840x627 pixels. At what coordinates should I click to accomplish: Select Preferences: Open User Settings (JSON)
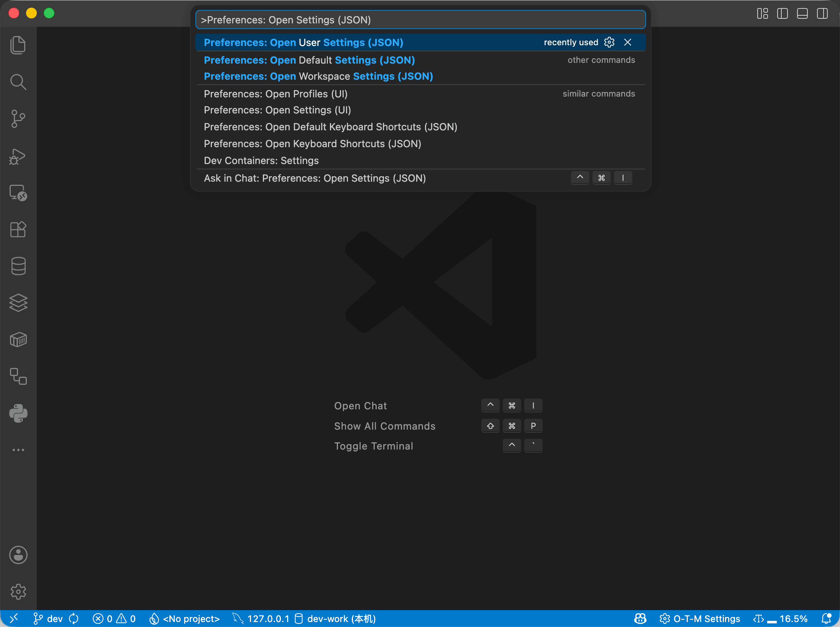tap(420, 43)
